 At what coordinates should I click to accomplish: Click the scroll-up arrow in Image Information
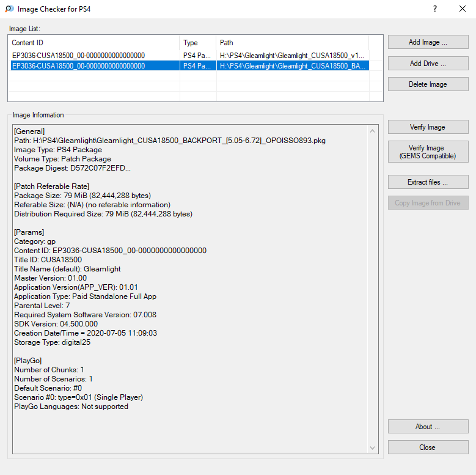tap(373, 131)
